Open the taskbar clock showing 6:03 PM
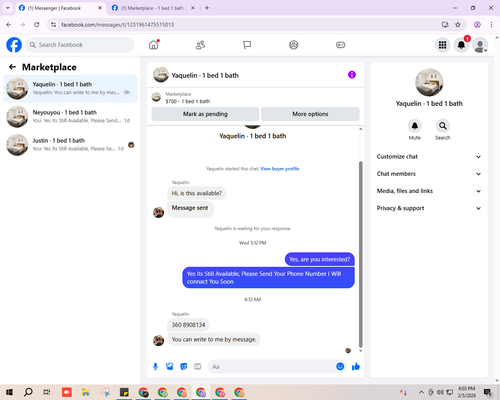500x400 pixels. click(467, 392)
